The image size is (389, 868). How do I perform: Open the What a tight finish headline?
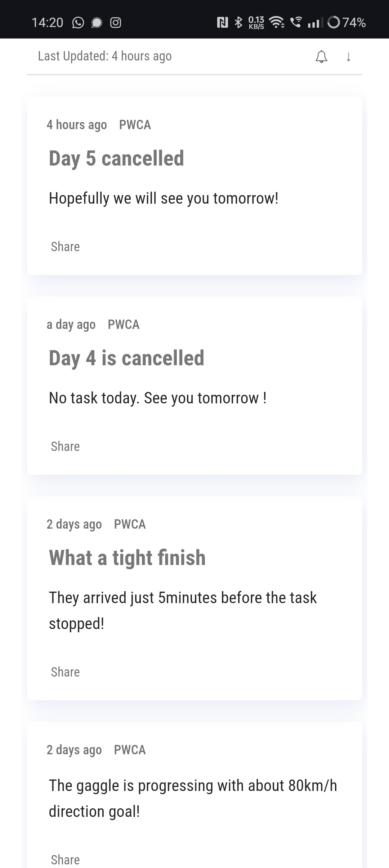tap(127, 558)
